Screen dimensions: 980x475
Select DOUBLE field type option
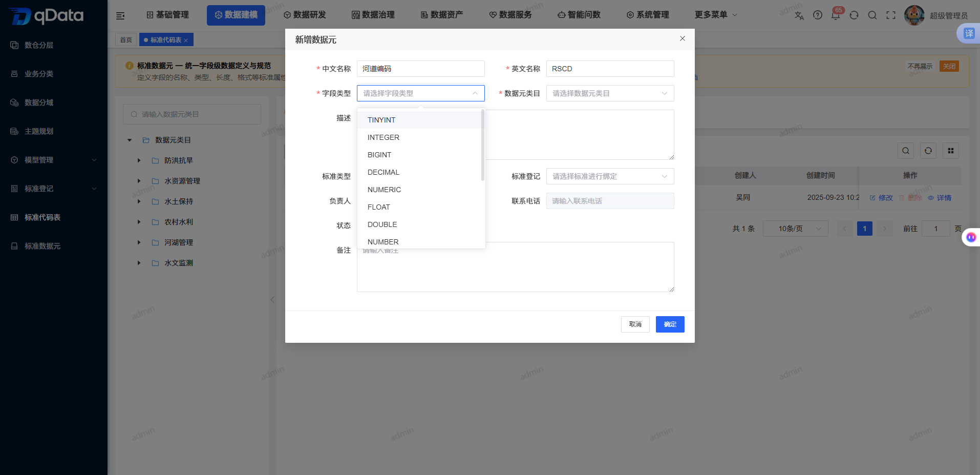point(419,224)
